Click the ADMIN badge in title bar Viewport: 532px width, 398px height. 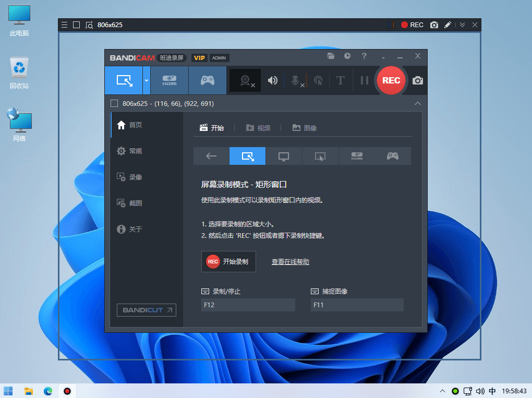[x=219, y=58]
